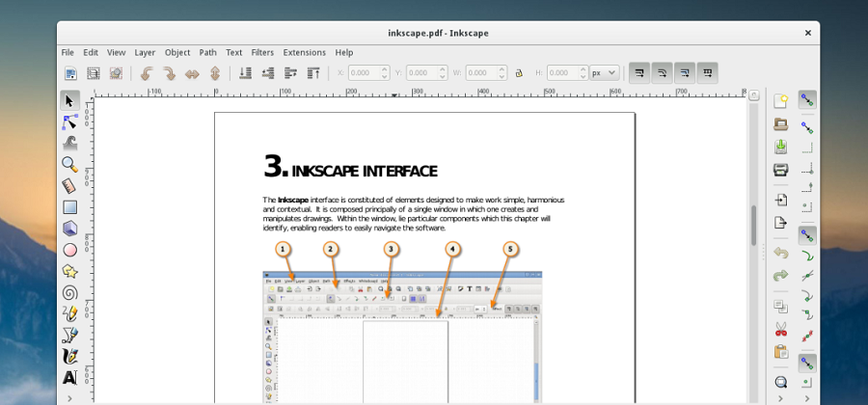The width and height of the screenshot is (868, 405).
Task: Select the Pen Bezier tool
Action: [x=69, y=336]
